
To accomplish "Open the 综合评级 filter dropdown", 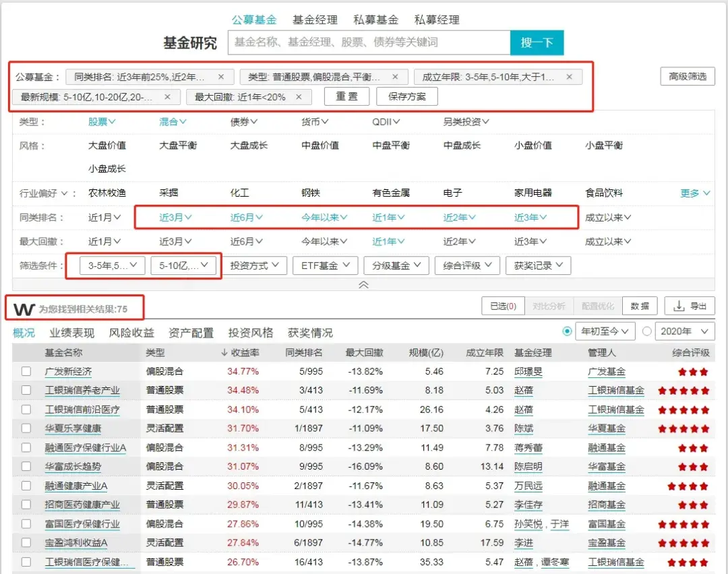I will tap(467, 265).
